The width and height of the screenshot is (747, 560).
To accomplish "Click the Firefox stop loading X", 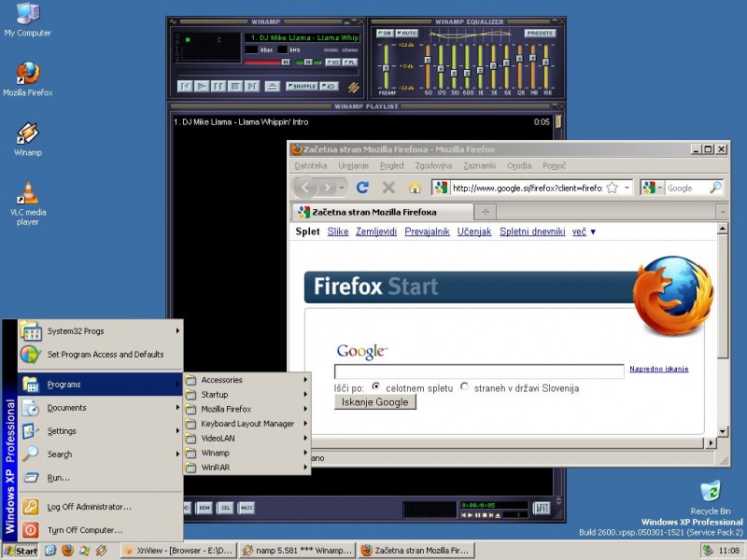I will click(x=388, y=188).
